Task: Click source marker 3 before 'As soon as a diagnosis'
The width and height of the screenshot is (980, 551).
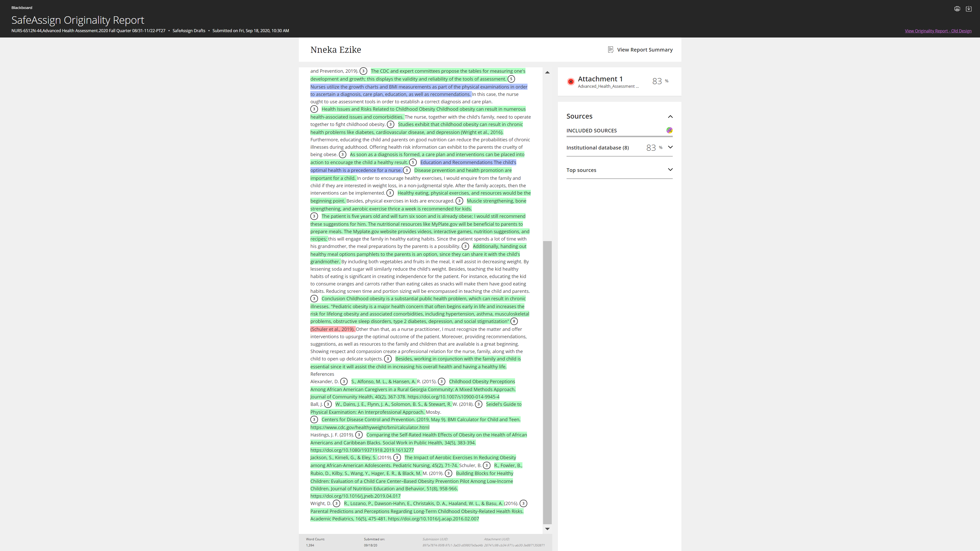Action: (x=342, y=154)
